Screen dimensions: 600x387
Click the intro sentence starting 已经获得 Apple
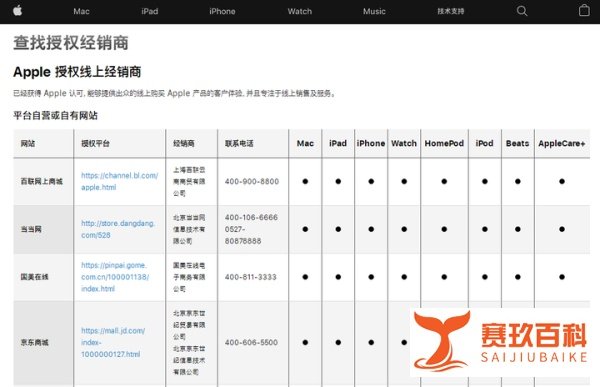click(174, 93)
